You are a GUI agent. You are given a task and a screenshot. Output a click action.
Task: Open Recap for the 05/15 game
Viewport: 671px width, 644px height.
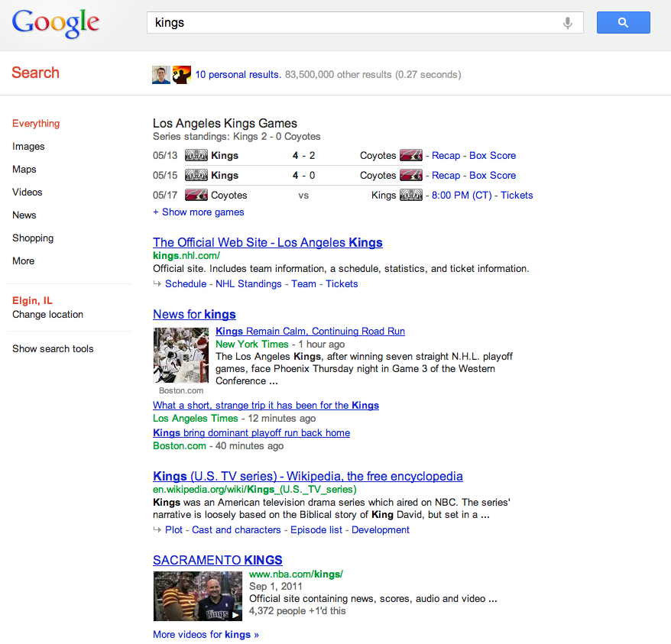coord(446,176)
